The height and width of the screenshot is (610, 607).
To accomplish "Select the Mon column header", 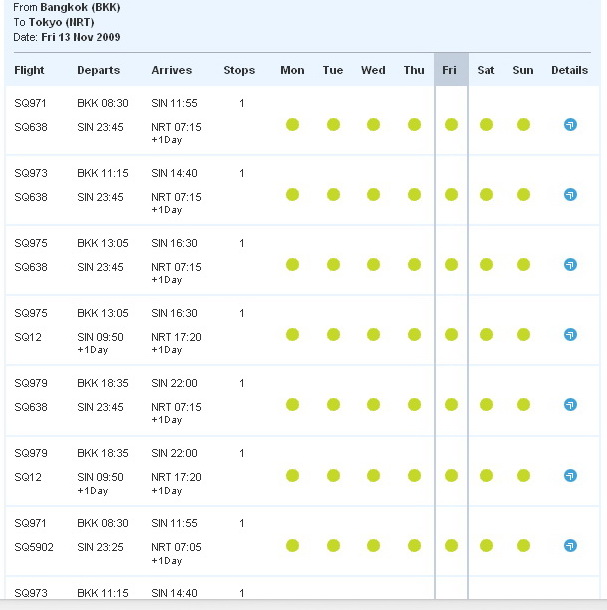I will coord(292,70).
